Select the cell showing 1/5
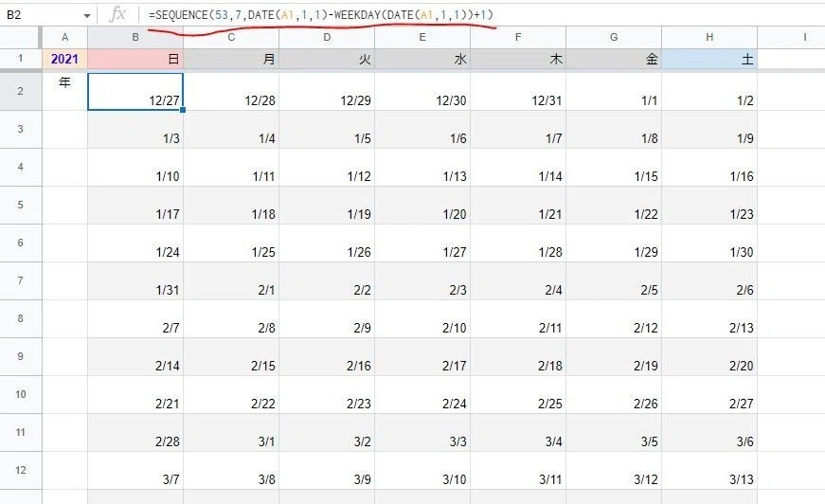The image size is (825, 504). tap(327, 130)
